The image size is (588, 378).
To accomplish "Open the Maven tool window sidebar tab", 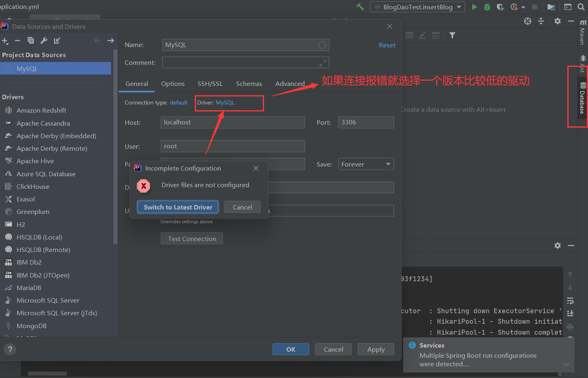I will pos(583,32).
